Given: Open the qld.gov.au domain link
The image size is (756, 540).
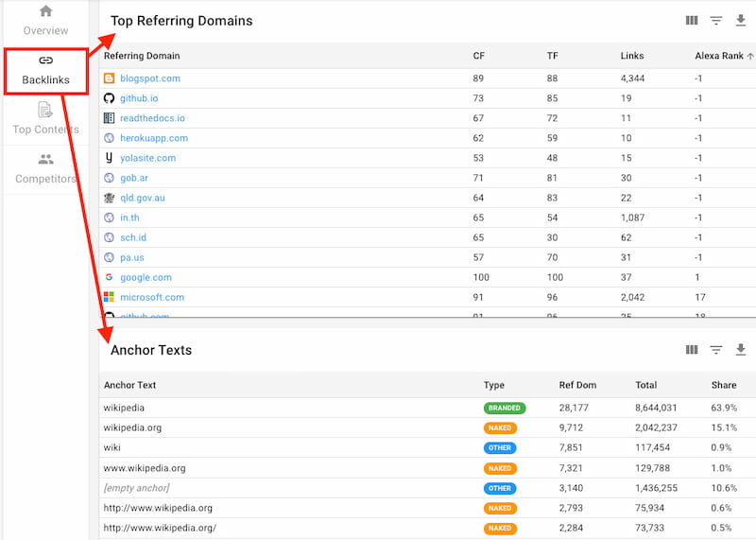Looking at the screenshot, I should [x=143, y=198].
